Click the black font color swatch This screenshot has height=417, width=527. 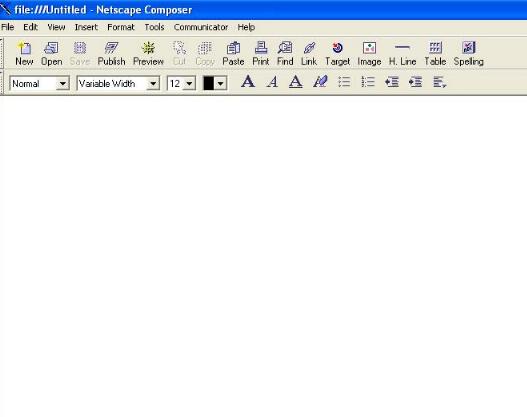pyautogui.click(x=208, y=83)
